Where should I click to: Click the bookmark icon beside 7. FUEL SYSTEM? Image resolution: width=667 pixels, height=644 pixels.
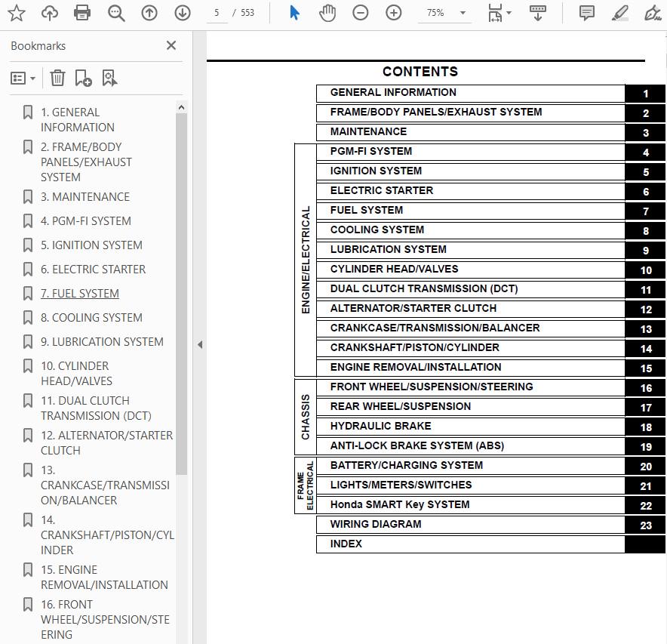[x=28, y=293]
